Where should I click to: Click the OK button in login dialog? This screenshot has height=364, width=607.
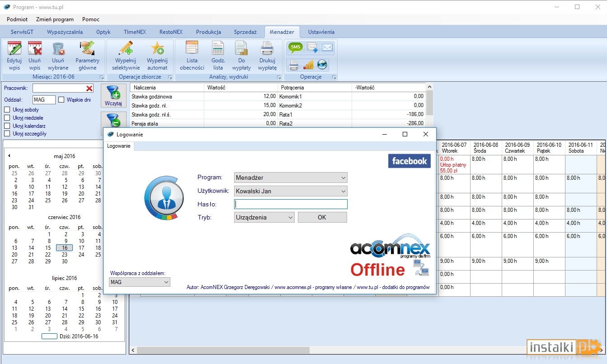[x=322, y=217]
